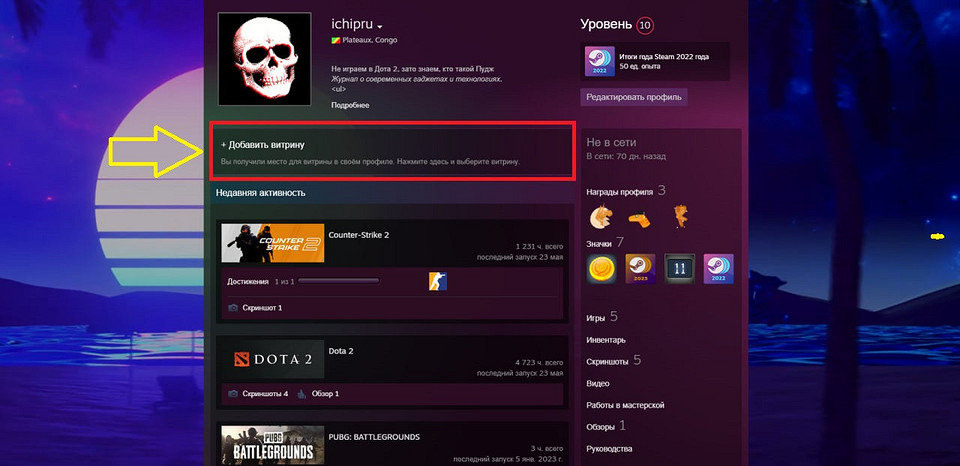Open the Counter-Strike 2 game banner
The height and width of the screenshot is (466, 960).
pyautogui.click(x=271, y=243)
